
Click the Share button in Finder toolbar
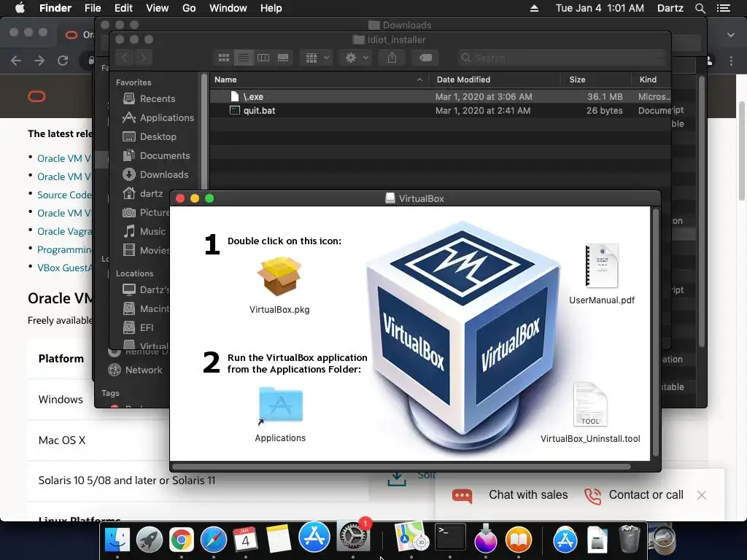pos(392,58)
